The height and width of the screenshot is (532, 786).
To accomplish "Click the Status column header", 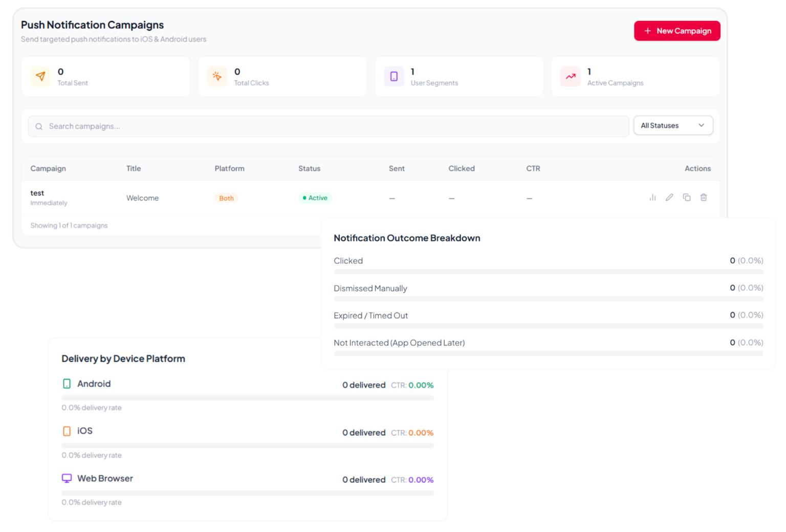I will (x=310, y=168).
